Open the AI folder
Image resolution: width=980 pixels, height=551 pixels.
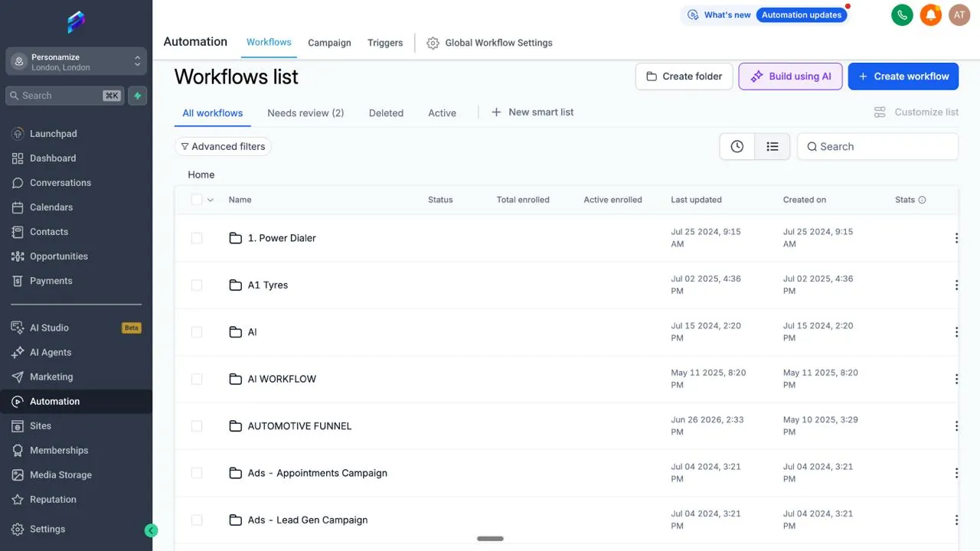tap(252, 332)
